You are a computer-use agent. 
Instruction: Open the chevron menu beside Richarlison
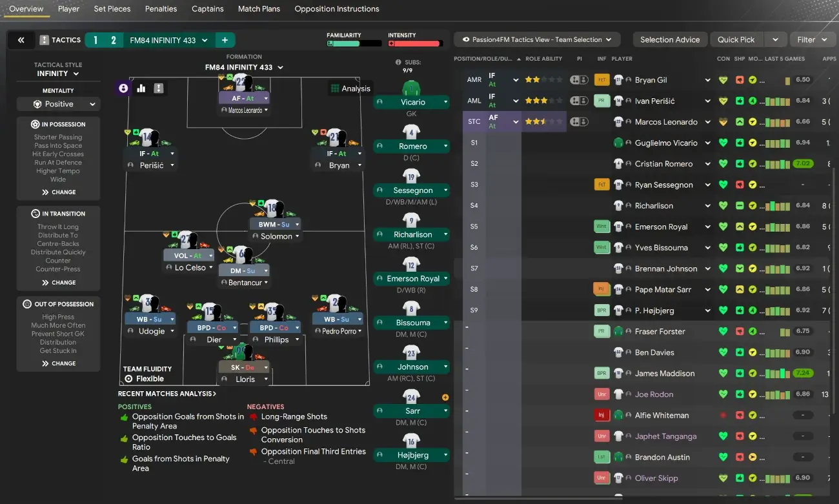[x=707, y=206]
